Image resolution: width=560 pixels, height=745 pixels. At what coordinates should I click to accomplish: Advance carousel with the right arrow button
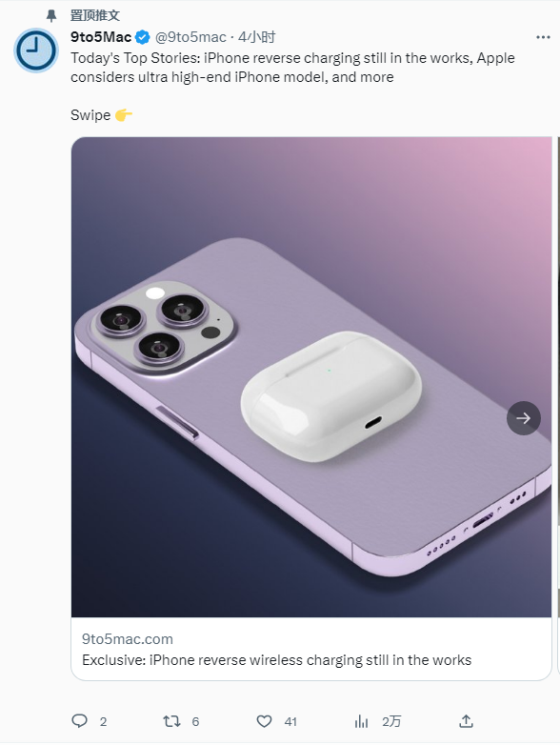(524, 418)
